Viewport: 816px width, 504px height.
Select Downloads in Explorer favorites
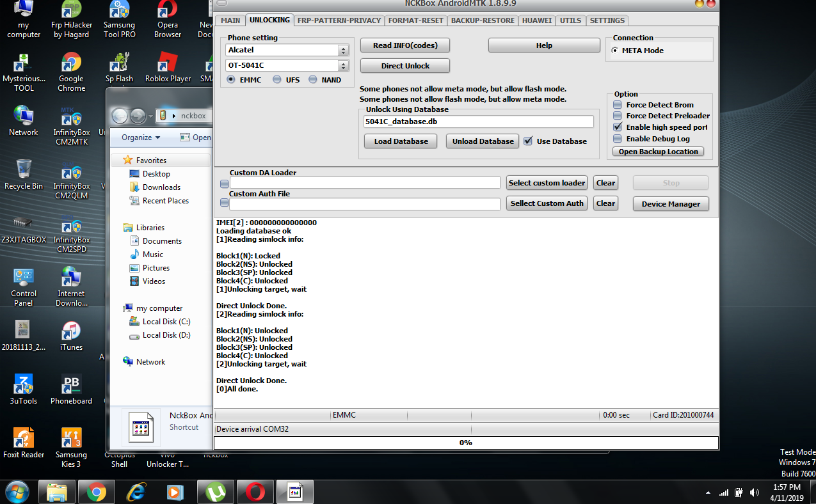click(161, 187)
